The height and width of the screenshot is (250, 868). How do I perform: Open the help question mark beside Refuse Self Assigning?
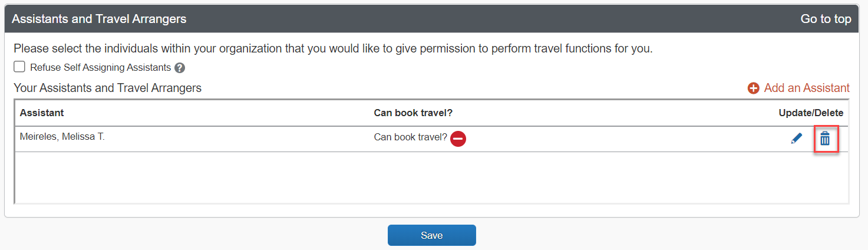(180, 68)
